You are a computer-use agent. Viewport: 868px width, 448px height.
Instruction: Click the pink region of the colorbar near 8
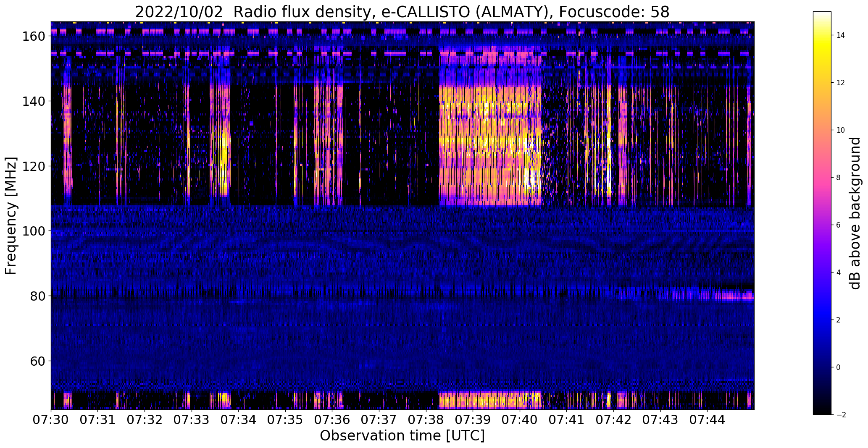822,178
